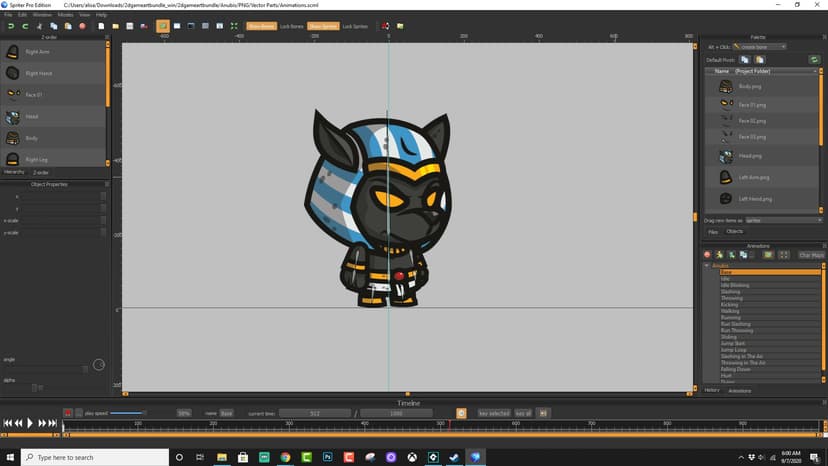Click the Save Project icon

coord(129,26)
